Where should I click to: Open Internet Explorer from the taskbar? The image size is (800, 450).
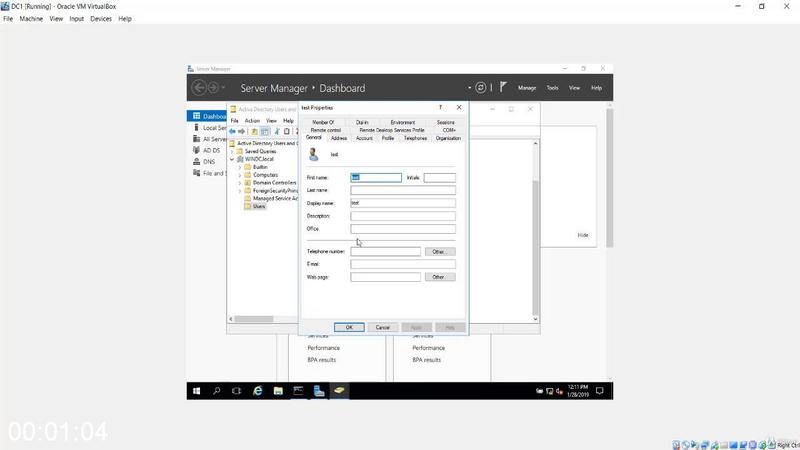[258, 391]
